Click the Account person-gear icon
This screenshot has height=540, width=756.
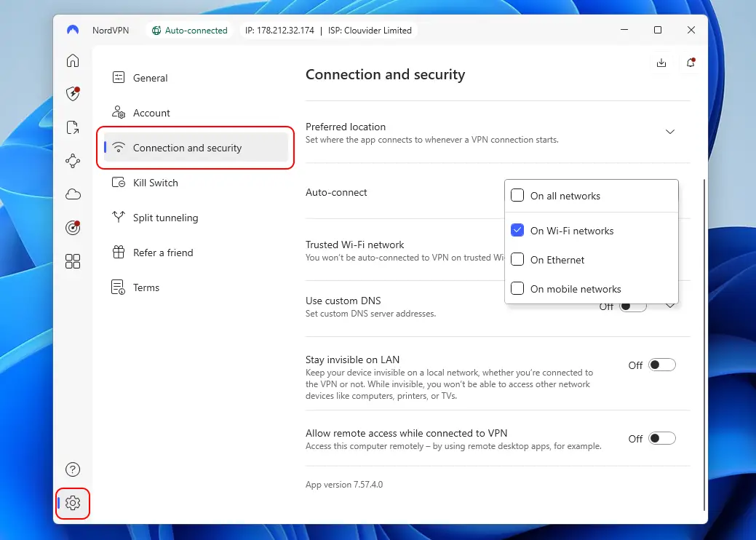tap(119, 112)
